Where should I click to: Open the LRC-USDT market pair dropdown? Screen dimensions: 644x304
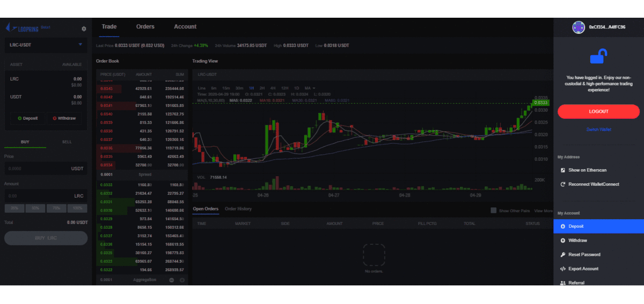click(x=46, y=45)
